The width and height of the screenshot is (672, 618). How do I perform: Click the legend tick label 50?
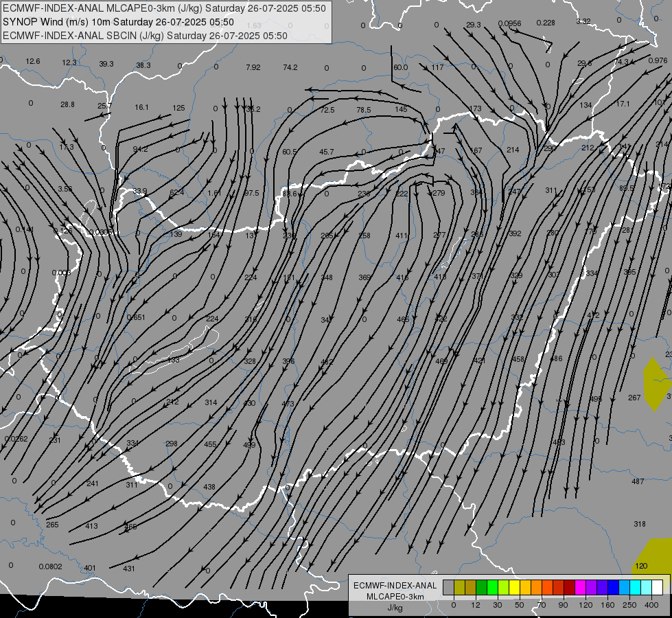520,605
